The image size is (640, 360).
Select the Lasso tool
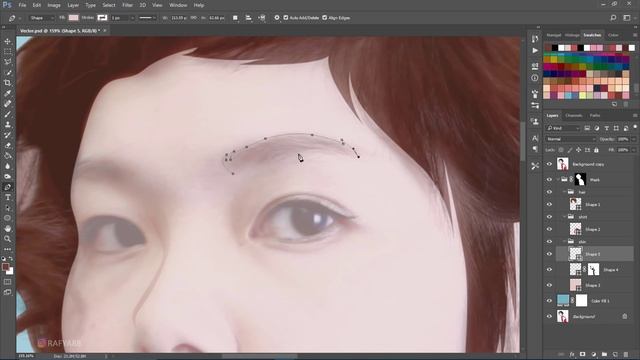point(7,62)
